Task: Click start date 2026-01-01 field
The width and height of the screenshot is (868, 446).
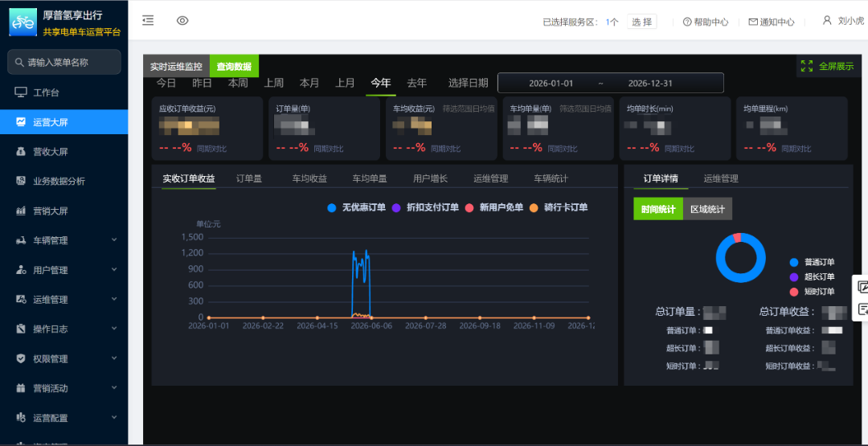Action: [x=551, y=84]
